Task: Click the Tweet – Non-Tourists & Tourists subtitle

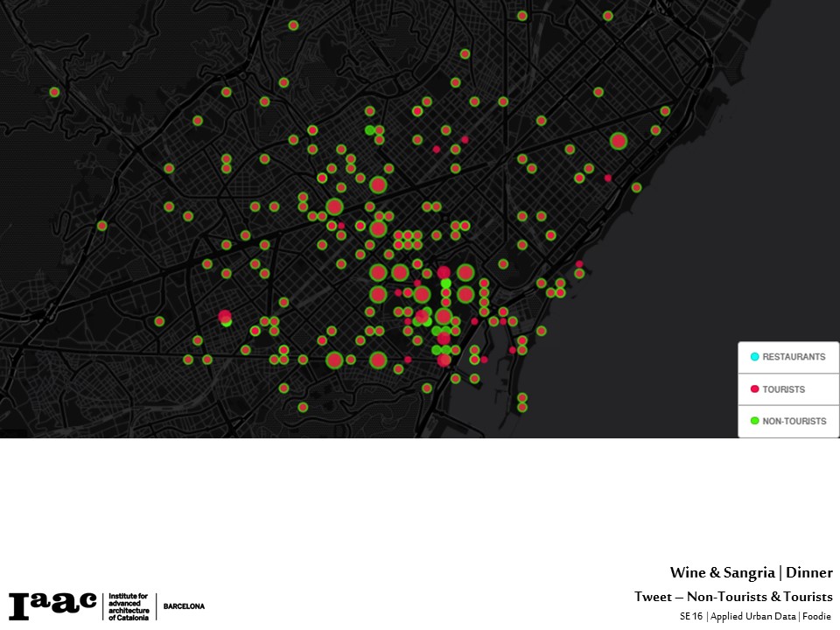Action: 733,597
